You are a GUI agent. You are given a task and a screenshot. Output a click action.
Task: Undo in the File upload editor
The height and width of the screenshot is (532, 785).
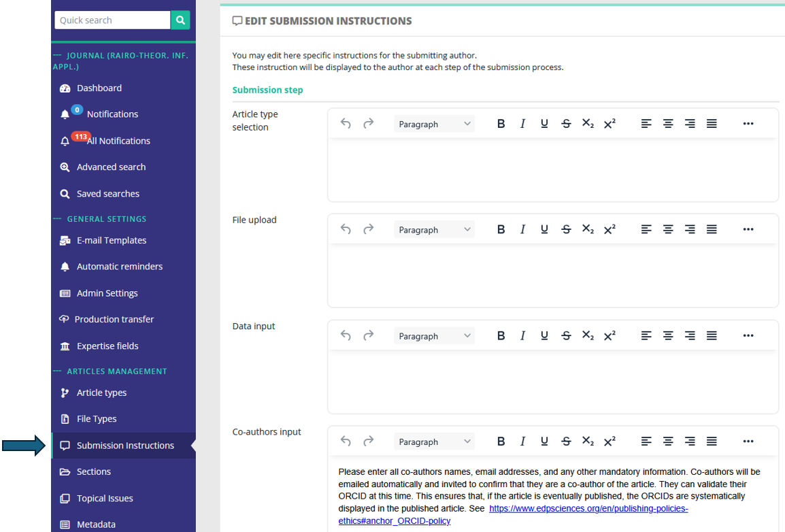coord(346,229)
